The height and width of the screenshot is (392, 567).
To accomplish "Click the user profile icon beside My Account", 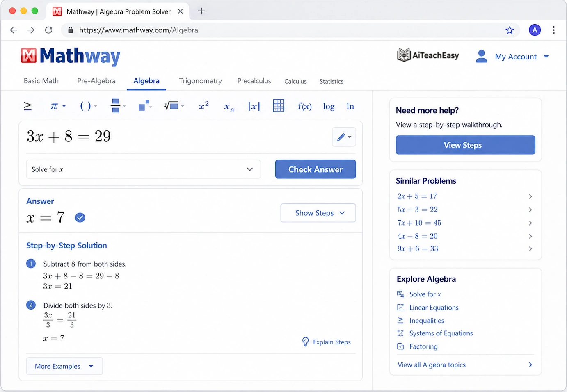I will [x=481, y=56].
